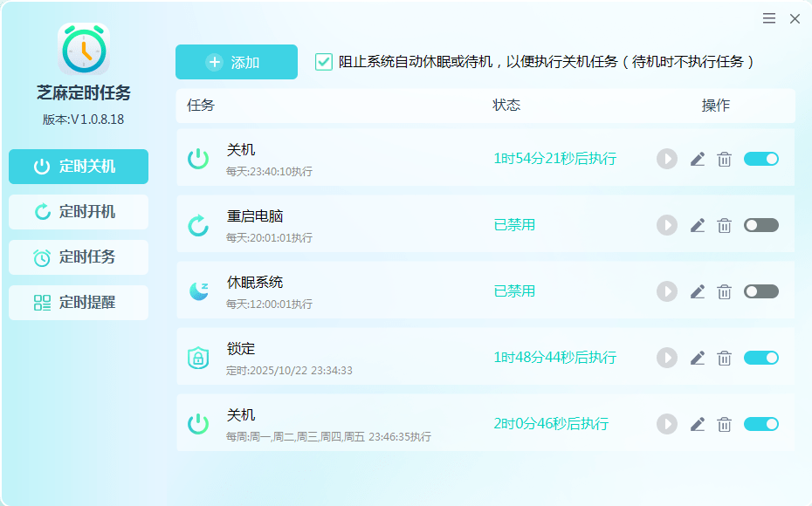This screenshot has width=812, height=506.
Task: Click the 锁定 padlock icon
Action: tap(199, 357)
